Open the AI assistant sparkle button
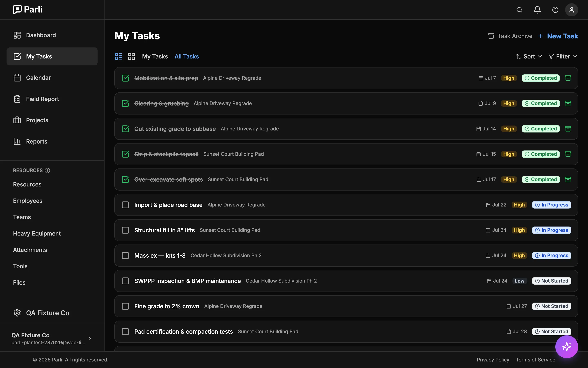The width and height of the screenshot is (588, 368). 567,347
